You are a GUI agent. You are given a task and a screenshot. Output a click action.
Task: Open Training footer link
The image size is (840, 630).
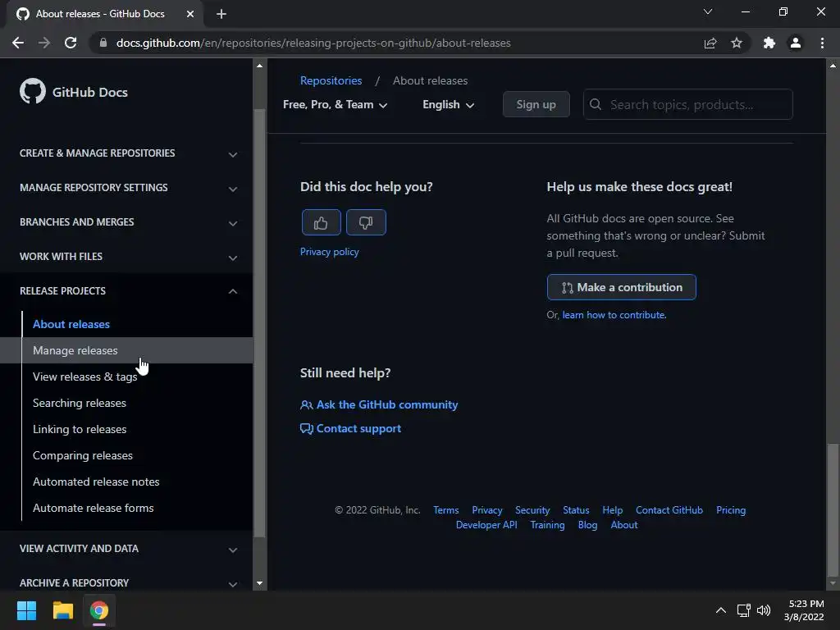[547, 525]
